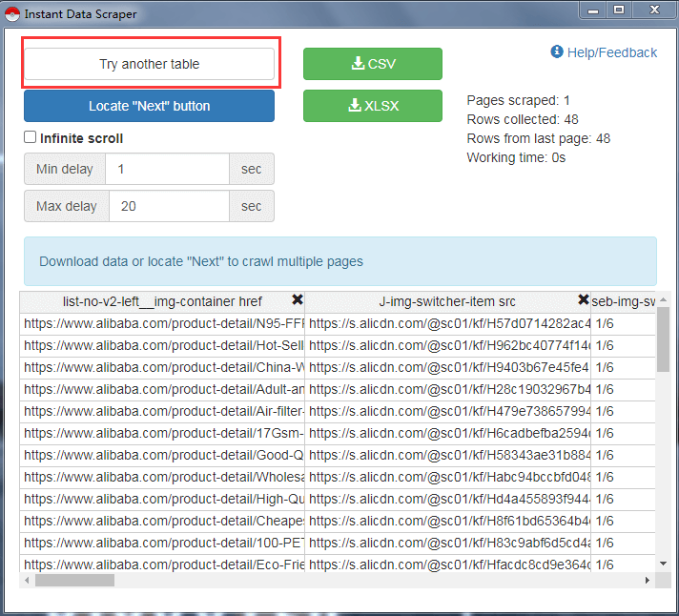Select the Adult-an product-detail URL cell

[162, 390]
